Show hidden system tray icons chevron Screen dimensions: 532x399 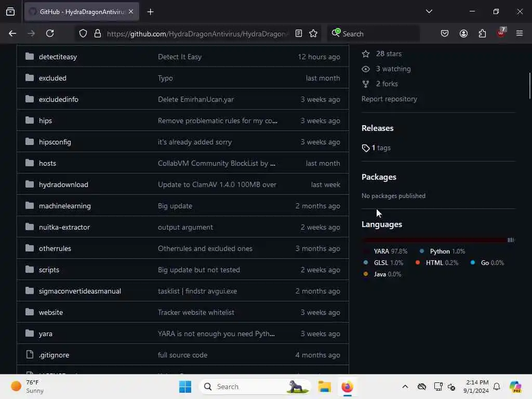click(405, 387)
